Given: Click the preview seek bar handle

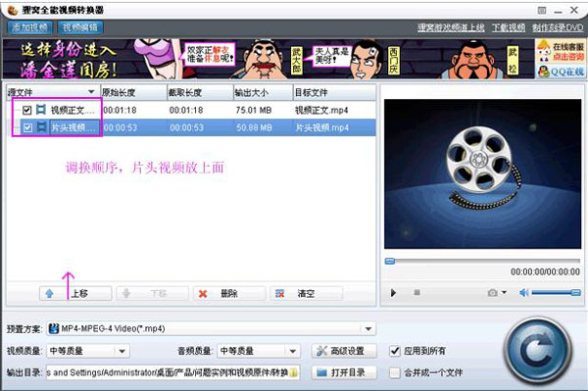Looking at the screenshot, I should pyautogui.click(x=390, y=261).
